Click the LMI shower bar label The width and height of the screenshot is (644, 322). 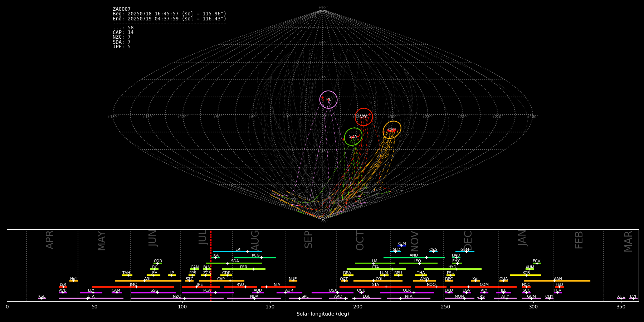point(375,261)
